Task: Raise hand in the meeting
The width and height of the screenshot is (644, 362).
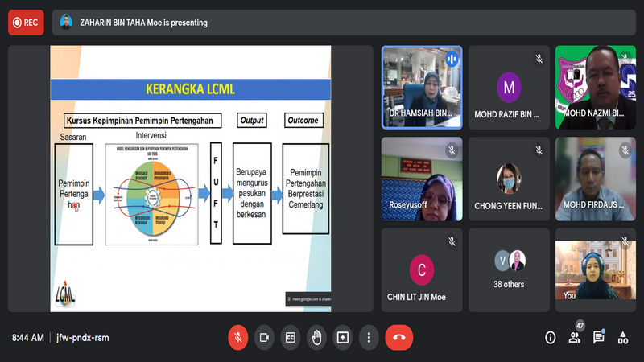Action: [316, 338]
